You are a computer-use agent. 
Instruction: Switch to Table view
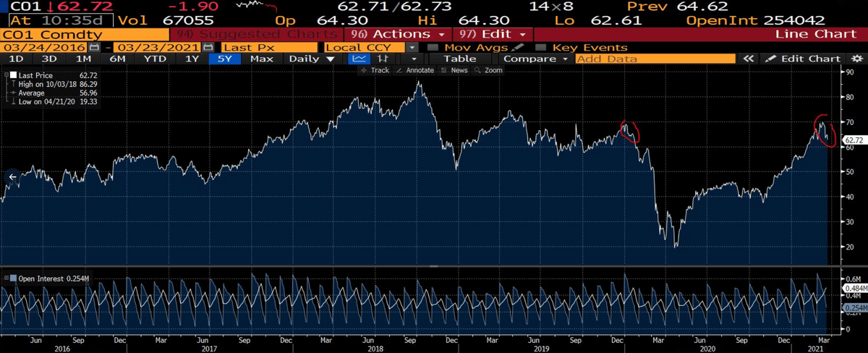click(460, 59)
